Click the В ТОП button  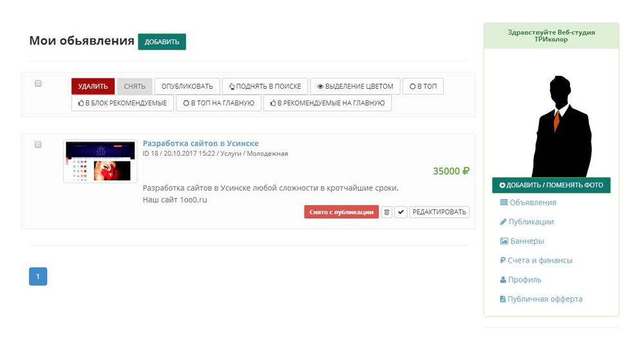point(423,86)
